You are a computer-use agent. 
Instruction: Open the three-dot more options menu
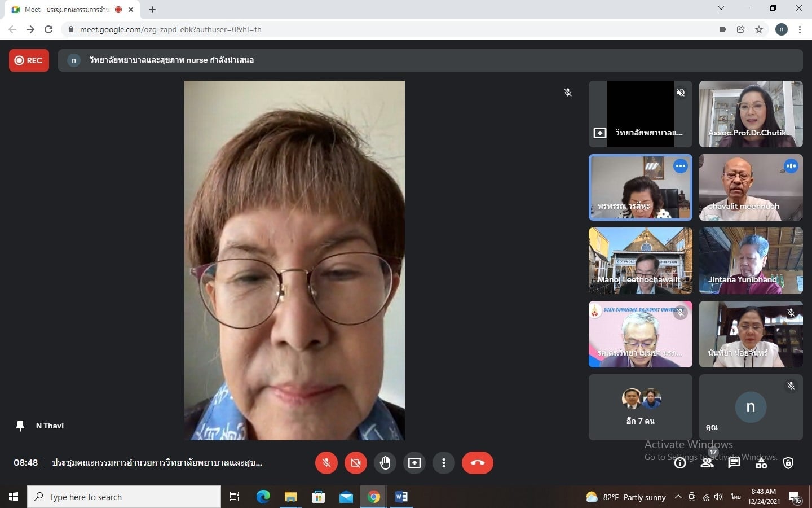pyautogui.click(x=444, y=463)
